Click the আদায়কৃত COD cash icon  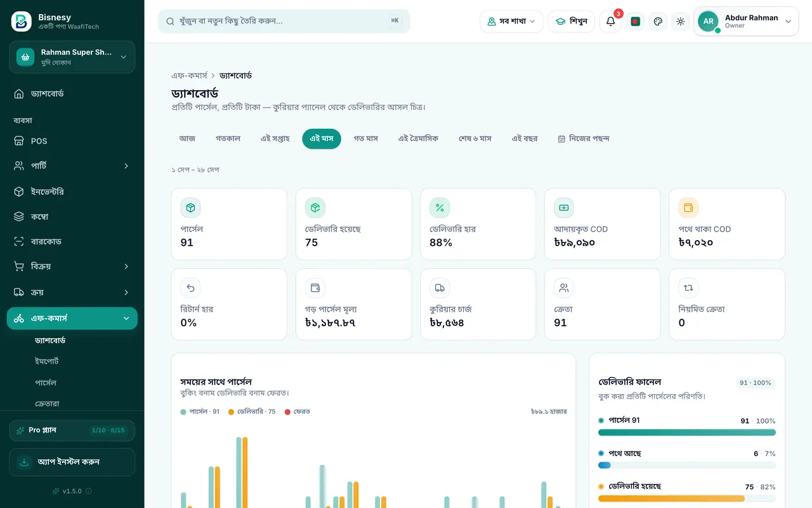(x=564, y=208)
